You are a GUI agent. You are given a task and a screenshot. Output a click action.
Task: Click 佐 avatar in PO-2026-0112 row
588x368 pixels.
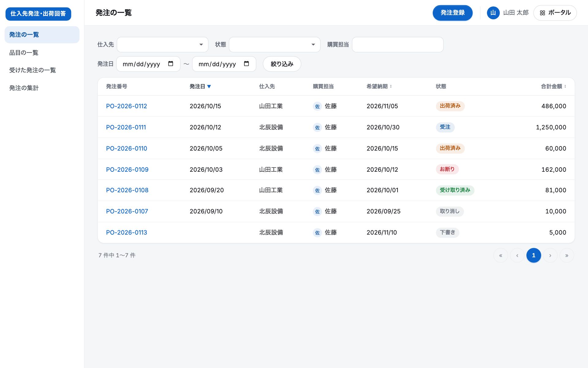(x=317, y=106)
